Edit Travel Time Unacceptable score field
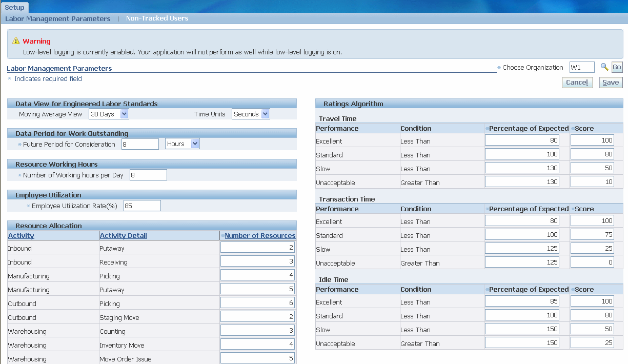 tap(592, 182)
